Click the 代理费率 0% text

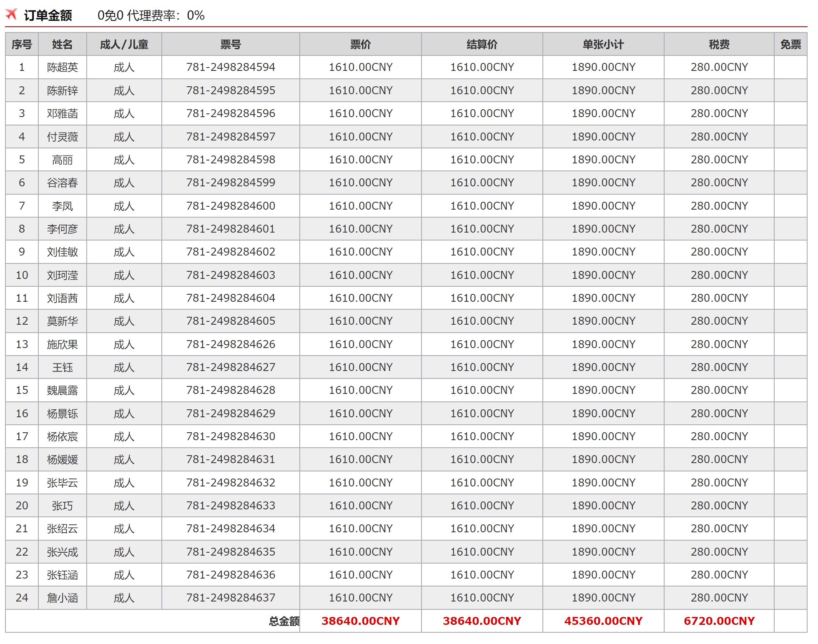(x=166, y=15)
